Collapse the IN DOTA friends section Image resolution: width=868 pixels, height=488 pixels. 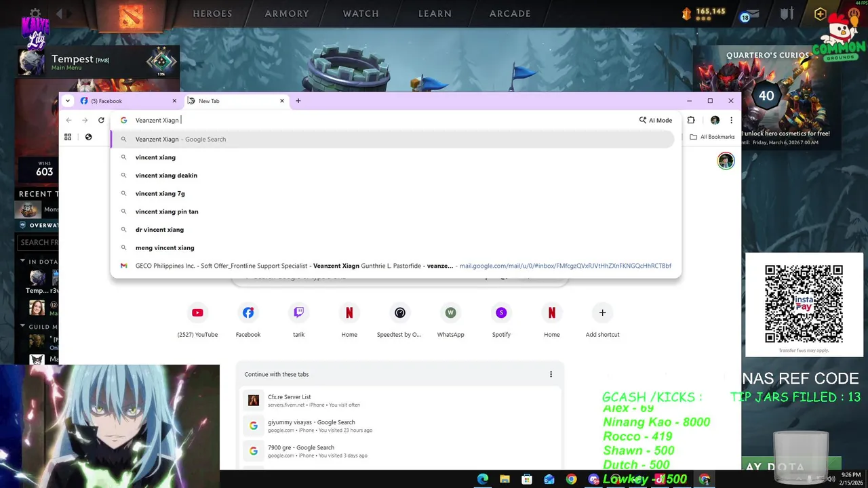22,261
